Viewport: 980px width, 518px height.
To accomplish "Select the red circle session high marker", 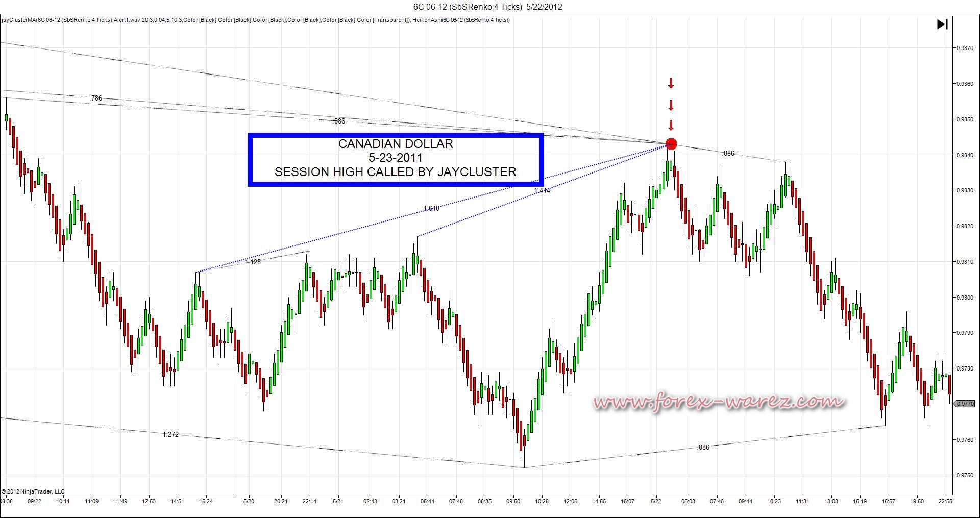I will point(671,144).
